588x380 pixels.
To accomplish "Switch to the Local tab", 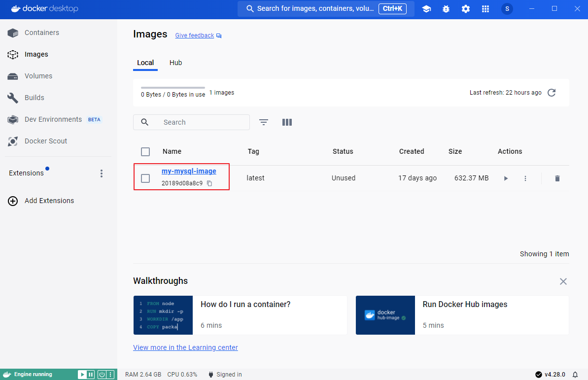I will (x=145, y=63).
